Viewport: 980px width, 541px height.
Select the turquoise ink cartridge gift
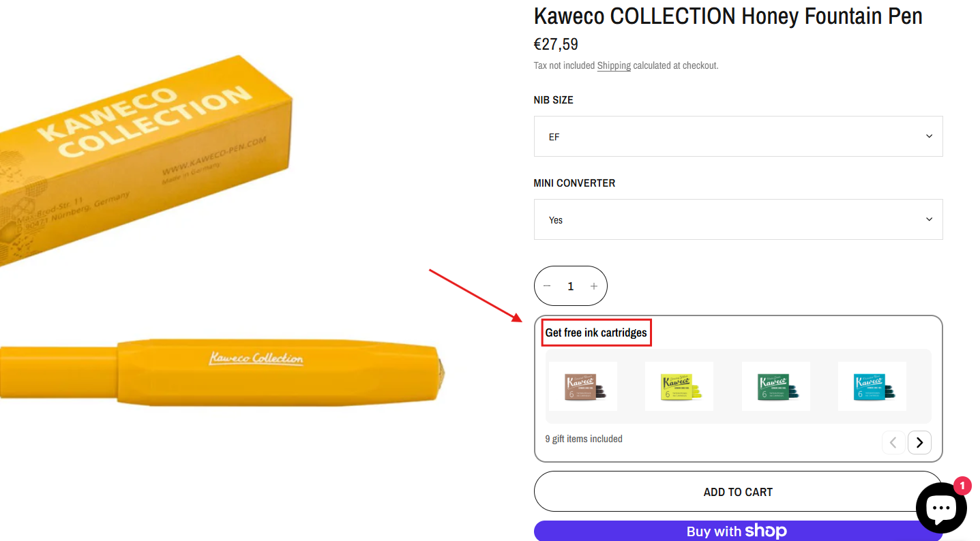point(872,386)
